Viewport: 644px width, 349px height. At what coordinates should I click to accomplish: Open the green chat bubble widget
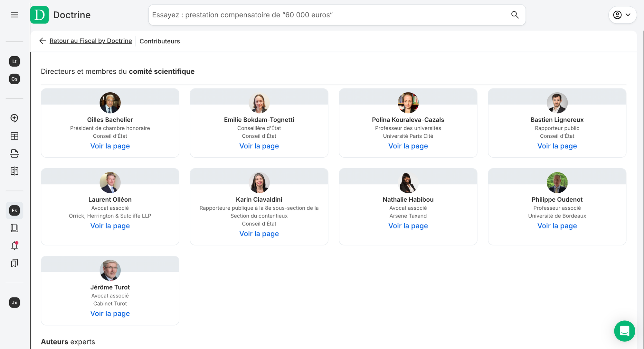point(625,331)
